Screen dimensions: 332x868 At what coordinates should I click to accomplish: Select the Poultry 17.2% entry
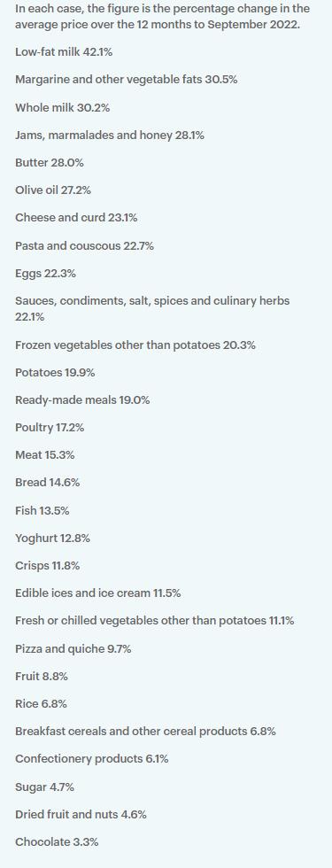pos(50,427)
